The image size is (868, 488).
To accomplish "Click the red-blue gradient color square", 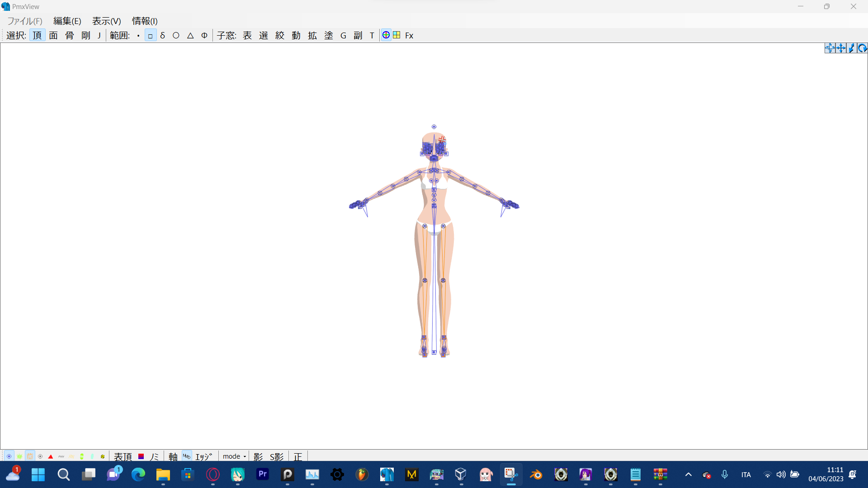I will tap(141, 456).
